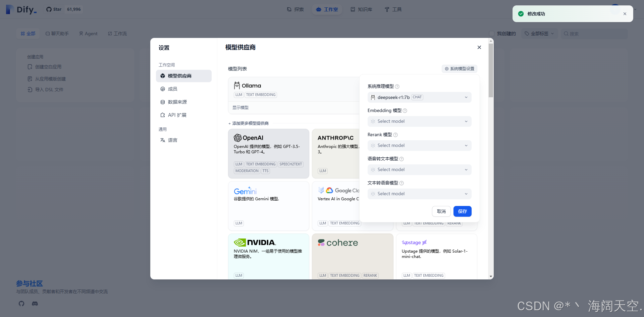Click 导入 DSL 文件
The width and height of the screenshot is (644, 317).
pyautogui.click(x=45, y=90)
